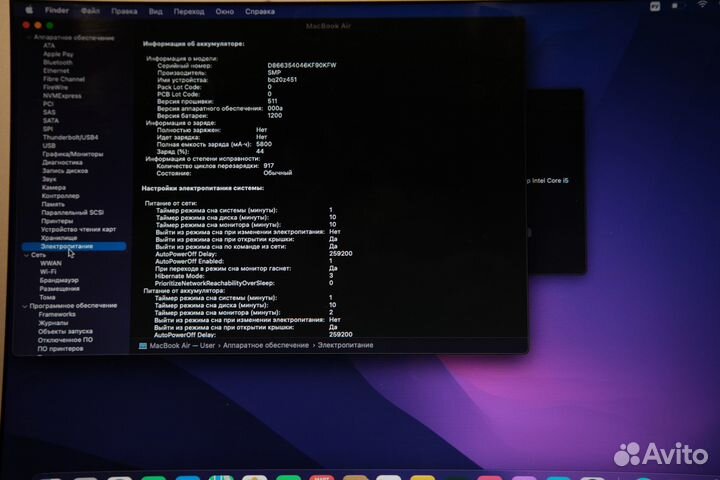Select Размещения under Сеть
The image size is (720, 480).
(60, 289)
